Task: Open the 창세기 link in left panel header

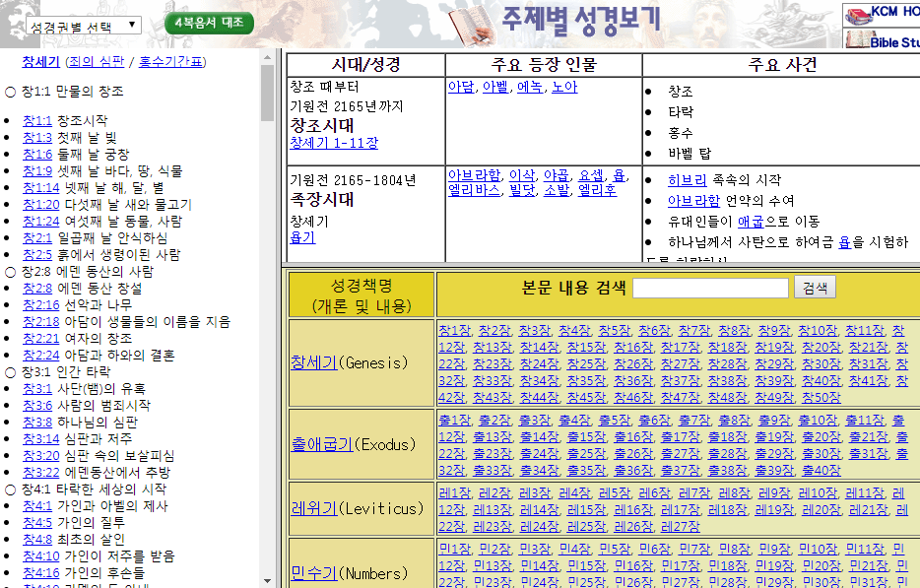Action: tap(40, 61)
